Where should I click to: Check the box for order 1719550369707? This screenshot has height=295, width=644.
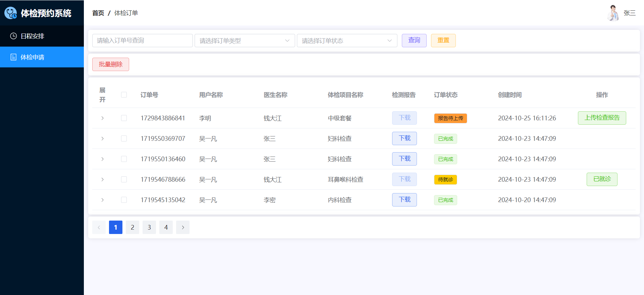[x=124, y=138]
